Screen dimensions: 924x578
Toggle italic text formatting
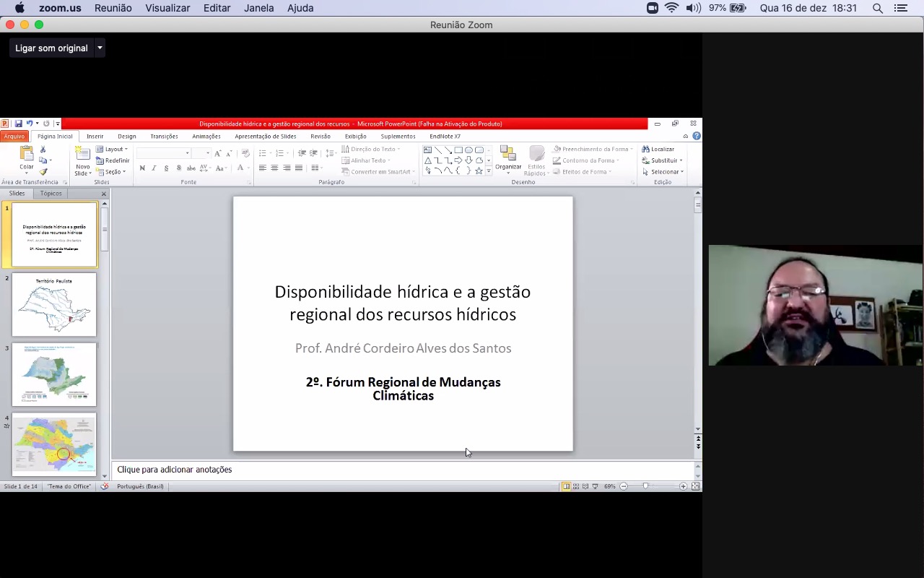[x=154, y=168]
